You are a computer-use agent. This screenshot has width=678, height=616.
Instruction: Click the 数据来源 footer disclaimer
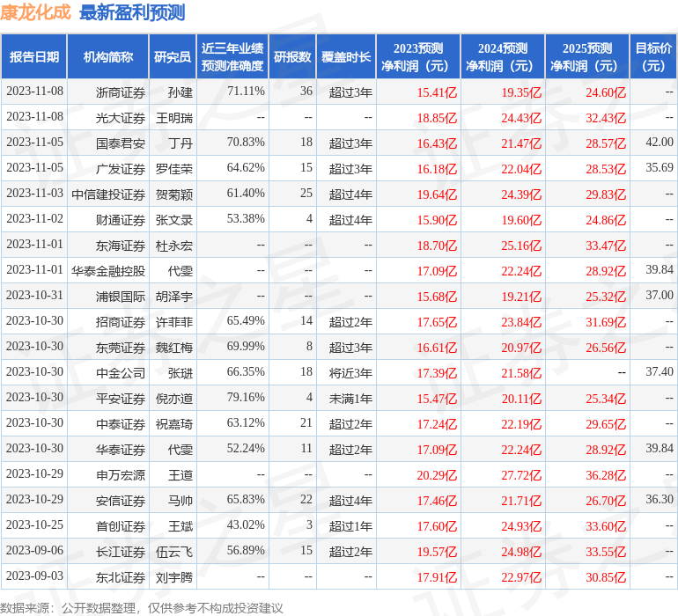(x=142, y=608)
